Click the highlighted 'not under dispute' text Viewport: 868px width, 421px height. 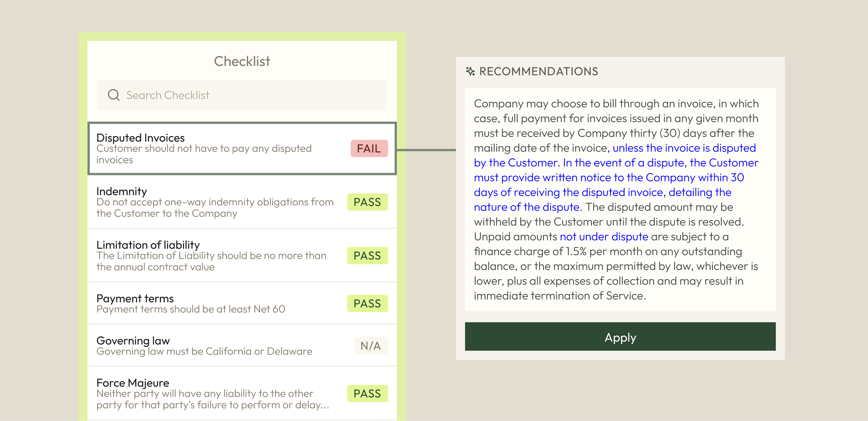pos(604,236)
